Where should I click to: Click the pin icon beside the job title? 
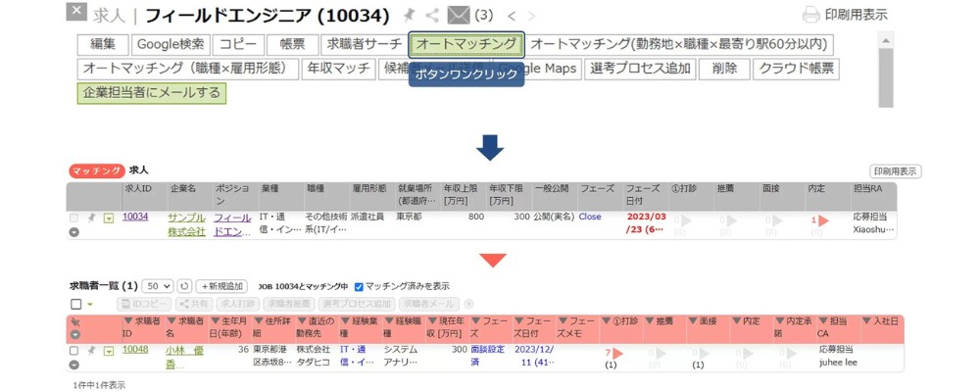click(x=409, y=15)
